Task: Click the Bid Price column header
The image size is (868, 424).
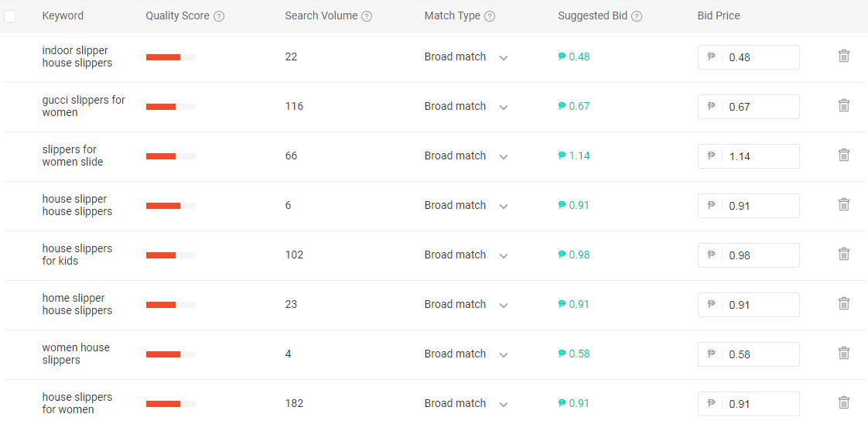Action: click(x=719, y=15)
